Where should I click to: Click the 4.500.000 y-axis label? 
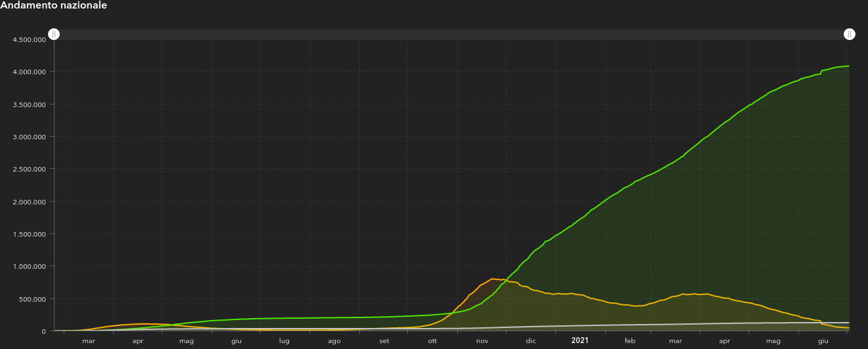[29, 39]
